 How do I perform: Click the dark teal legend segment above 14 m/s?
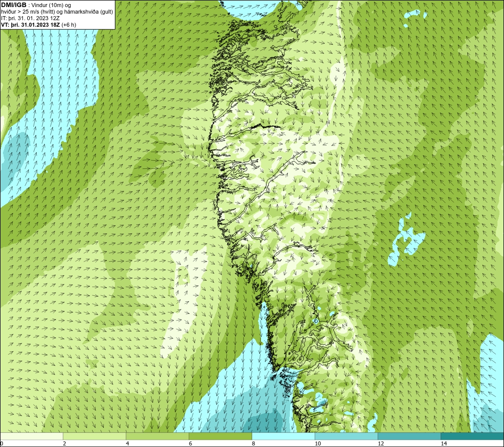pyautogui.click(x=472, y=436)
